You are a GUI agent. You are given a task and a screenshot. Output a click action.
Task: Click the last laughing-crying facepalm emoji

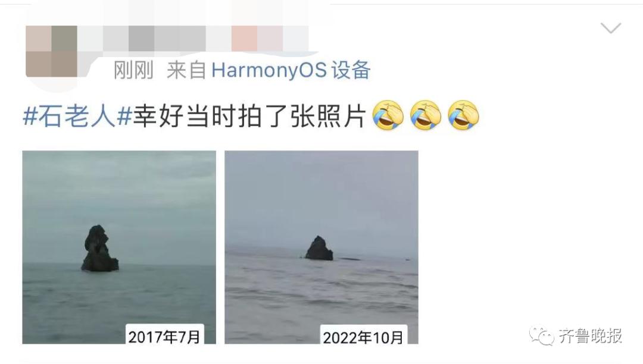point(463,115)
